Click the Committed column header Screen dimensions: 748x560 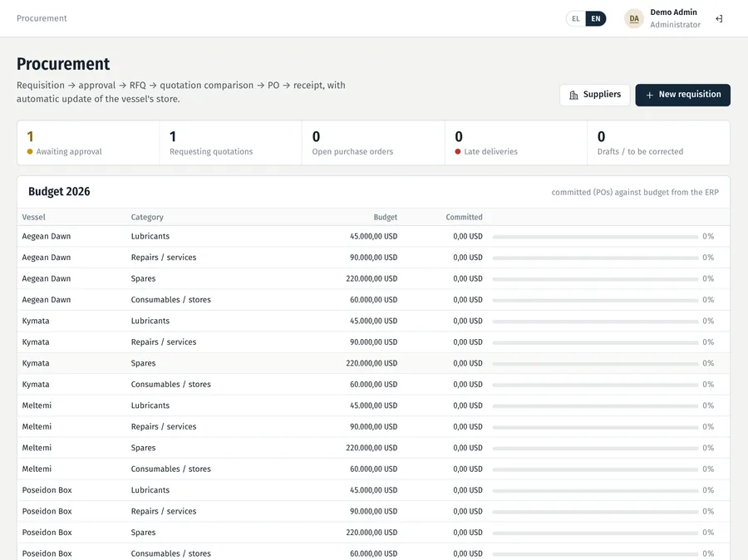(x=464, y=217)
